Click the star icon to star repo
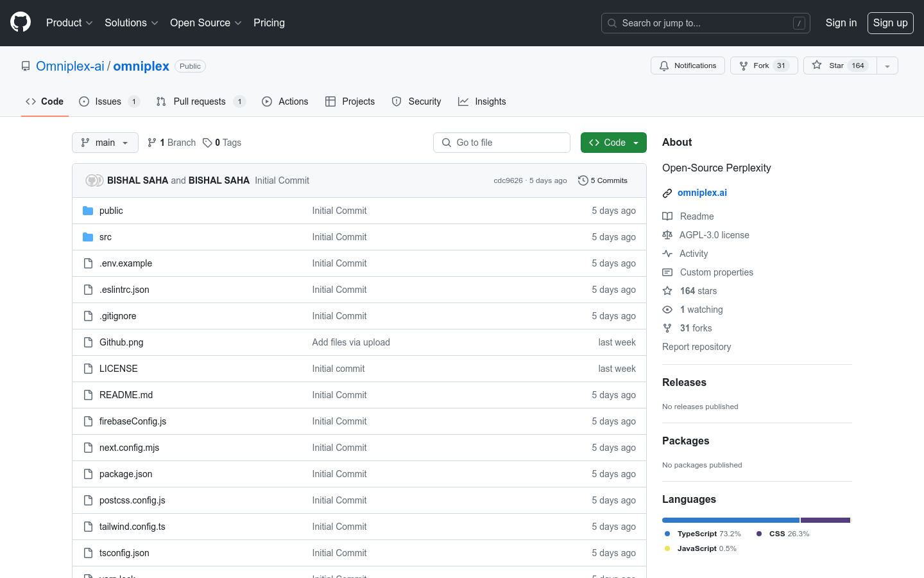Screen dimensions: 924x578 click(x=817, y=65)
